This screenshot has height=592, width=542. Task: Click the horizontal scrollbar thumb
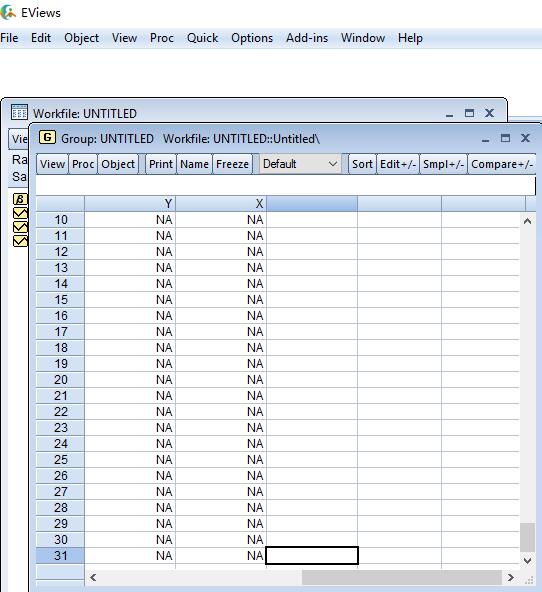[402, 577]
